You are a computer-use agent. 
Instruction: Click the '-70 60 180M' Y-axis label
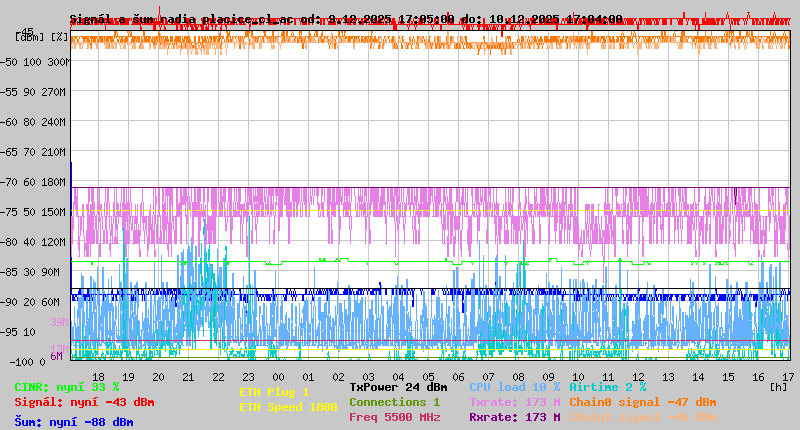coord(33,182)
